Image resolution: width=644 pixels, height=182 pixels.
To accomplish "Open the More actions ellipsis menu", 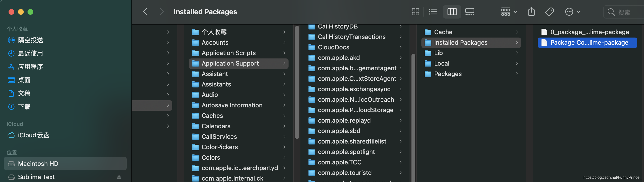I will (573, 12).
